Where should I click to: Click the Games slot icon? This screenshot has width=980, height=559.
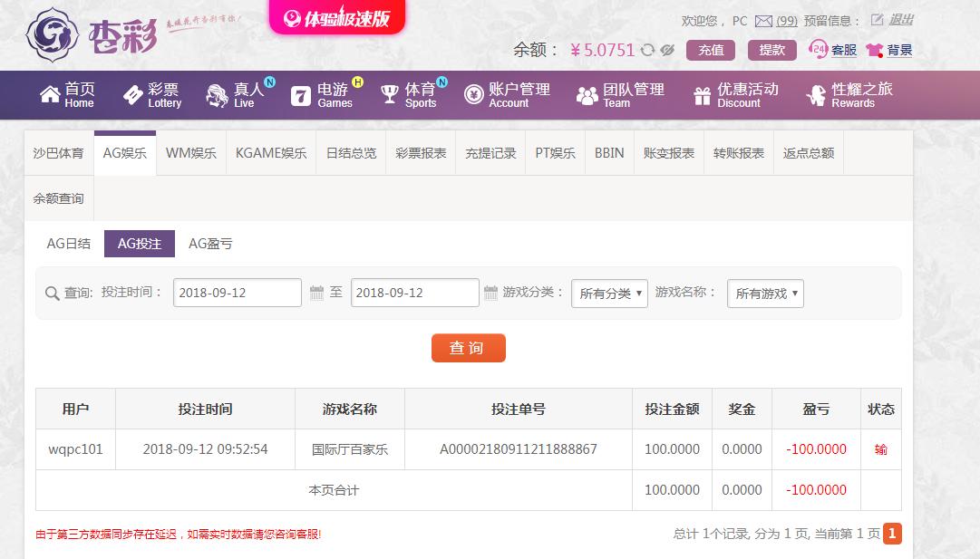pos(301,95)
